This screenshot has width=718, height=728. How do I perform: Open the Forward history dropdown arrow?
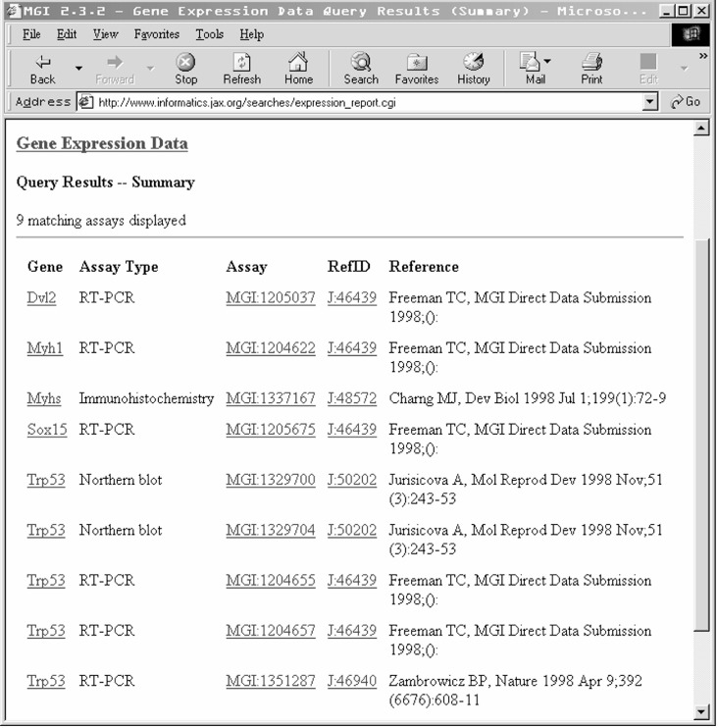[x=150, y=69]
